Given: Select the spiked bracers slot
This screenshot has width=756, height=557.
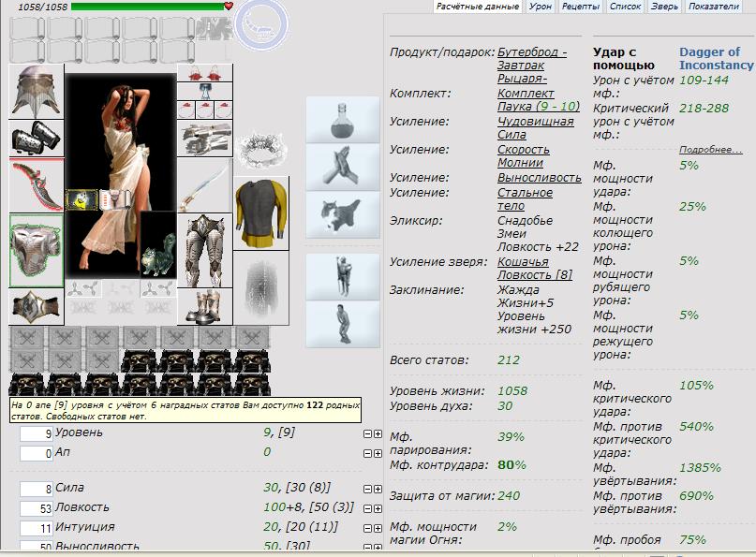Looking at the screenshot, I should click(37, 138).
